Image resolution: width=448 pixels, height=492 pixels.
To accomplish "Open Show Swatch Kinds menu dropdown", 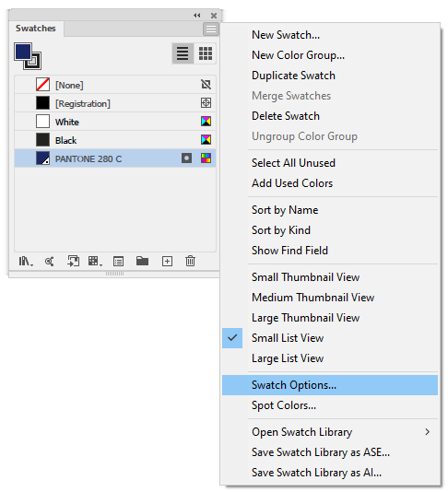I will point(95,261).
